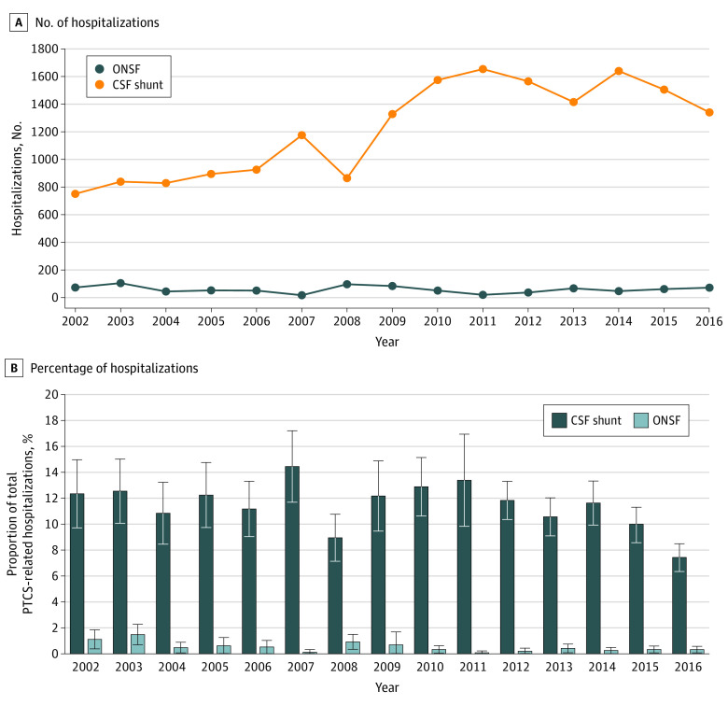
Task: Click the CSF shunt 2002 data point
Action: 76,193
